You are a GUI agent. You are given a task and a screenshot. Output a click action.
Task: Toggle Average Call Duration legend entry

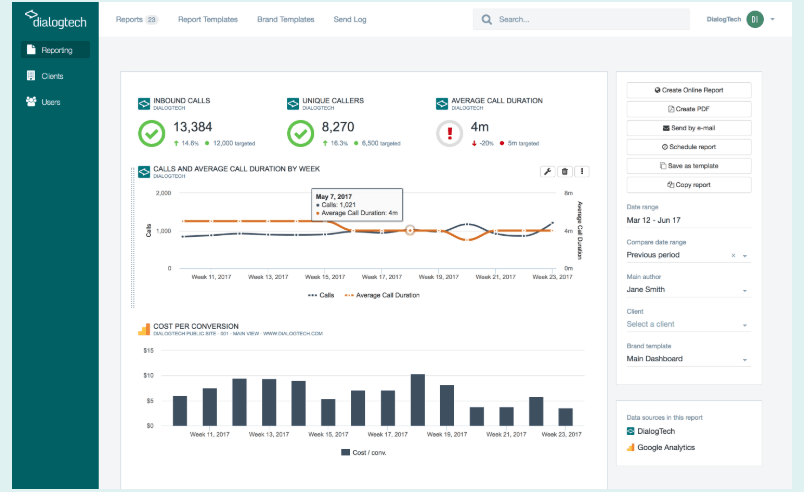coord(382,295)
